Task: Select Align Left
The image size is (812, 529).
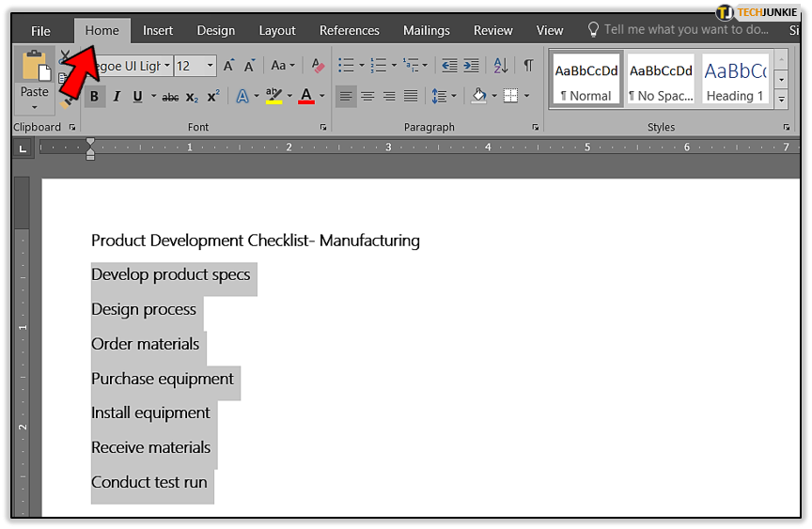Action: [346, 96]
